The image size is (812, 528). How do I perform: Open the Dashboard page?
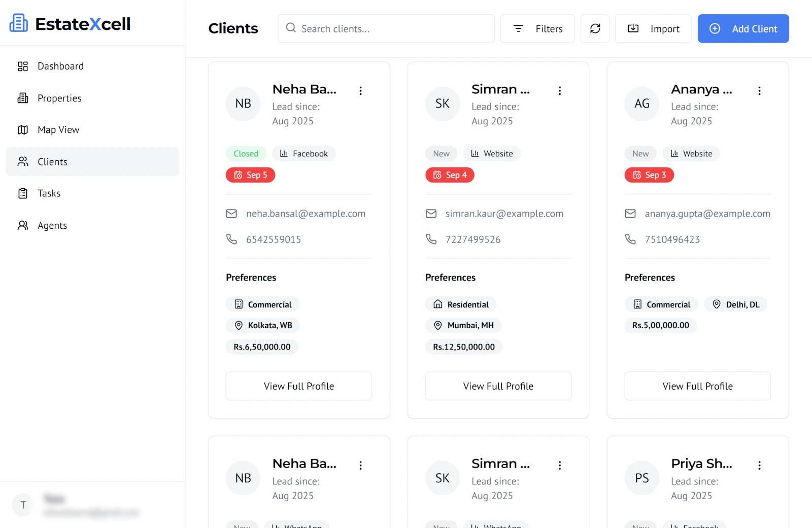pos(92,66)
